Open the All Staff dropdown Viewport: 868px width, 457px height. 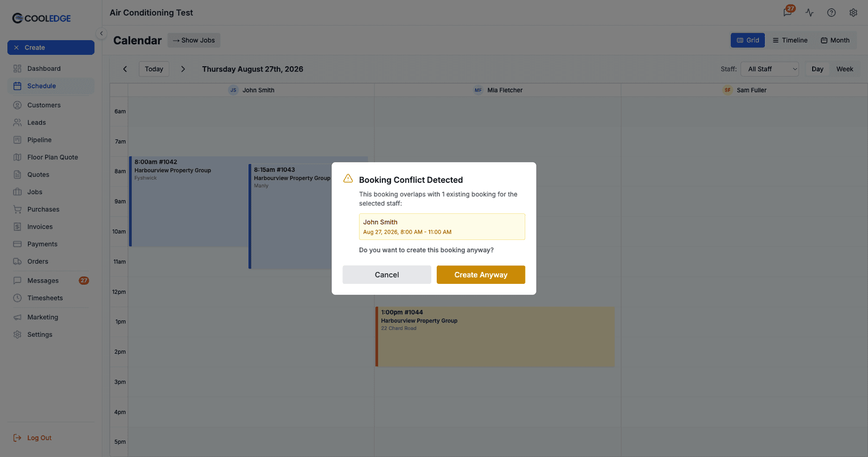pyautogui.click(x=770, y=69)
